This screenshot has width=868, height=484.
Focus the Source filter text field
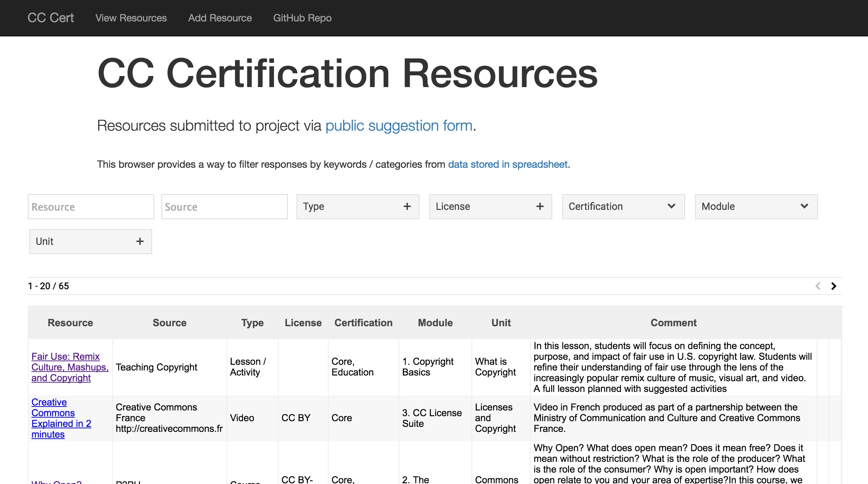pos(224,207)
